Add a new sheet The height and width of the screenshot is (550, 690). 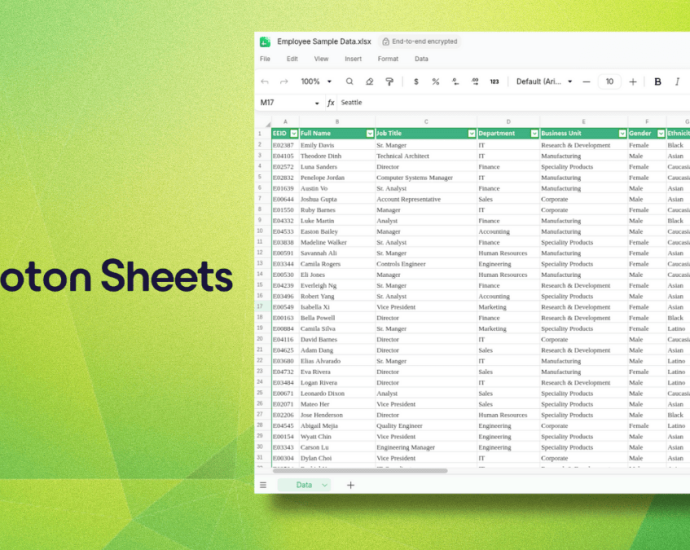point(351,485)
